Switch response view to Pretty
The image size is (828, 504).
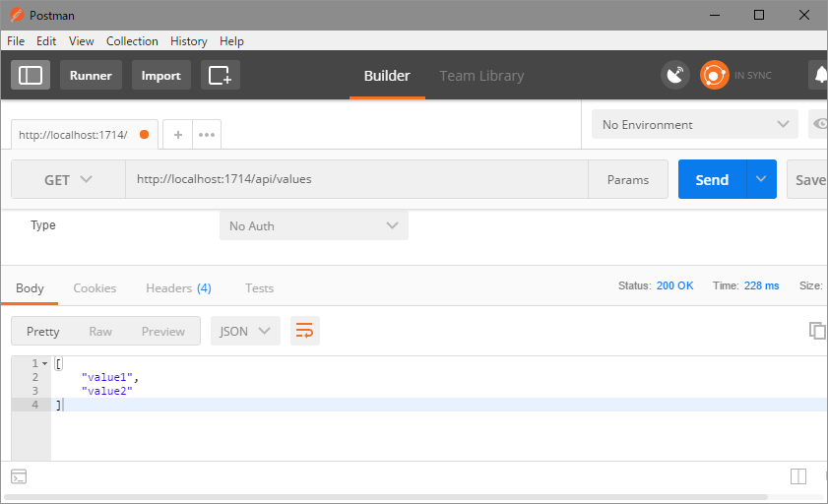point(42,331)
